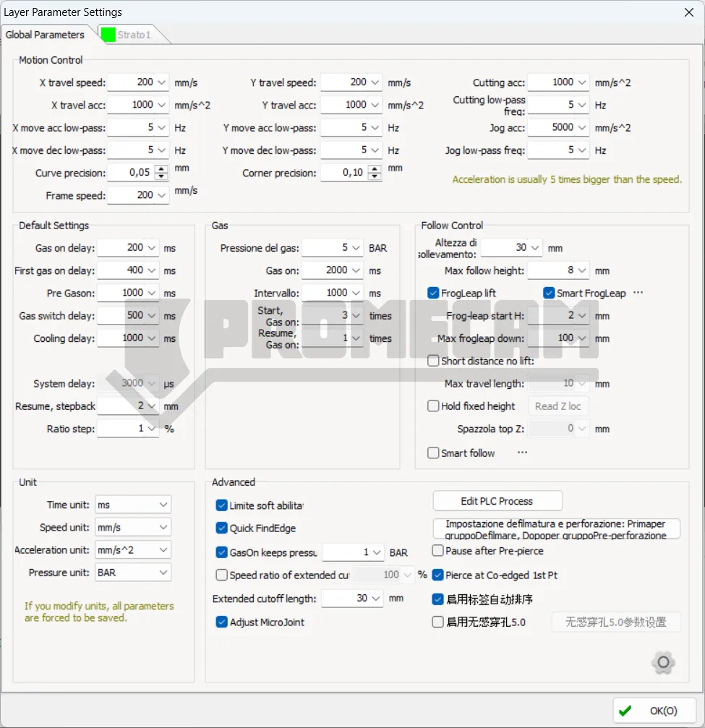Open the X travel speed dropdown

(161, 82)
